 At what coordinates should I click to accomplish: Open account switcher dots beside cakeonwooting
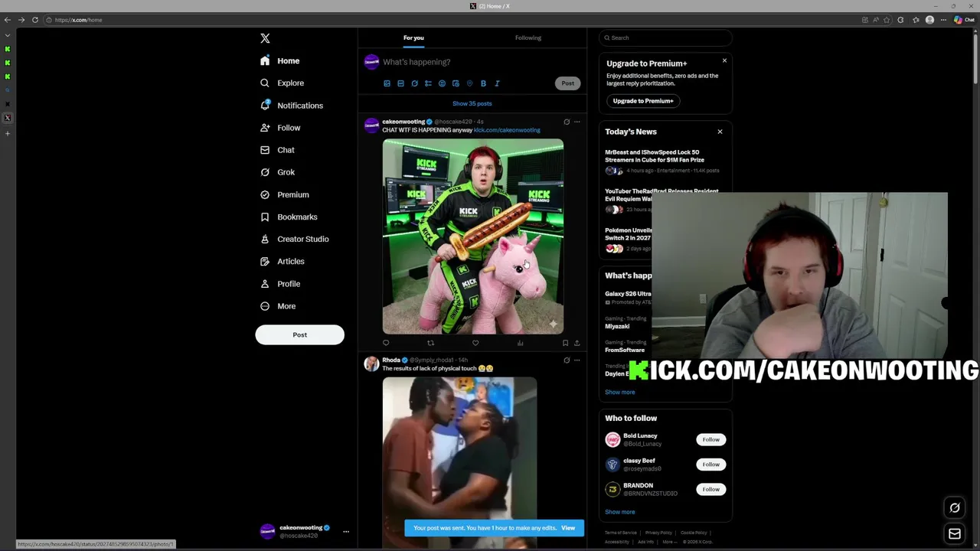[x=346, y=531]
